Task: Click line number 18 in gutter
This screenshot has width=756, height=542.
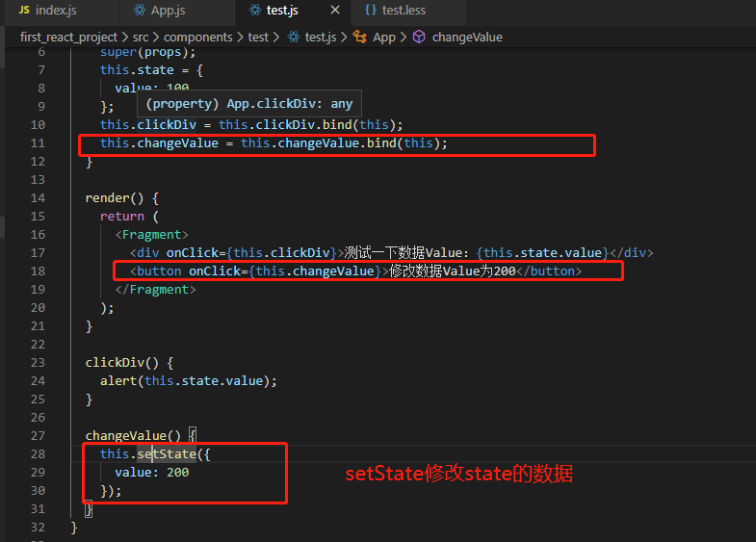Action: pos(38,271)
